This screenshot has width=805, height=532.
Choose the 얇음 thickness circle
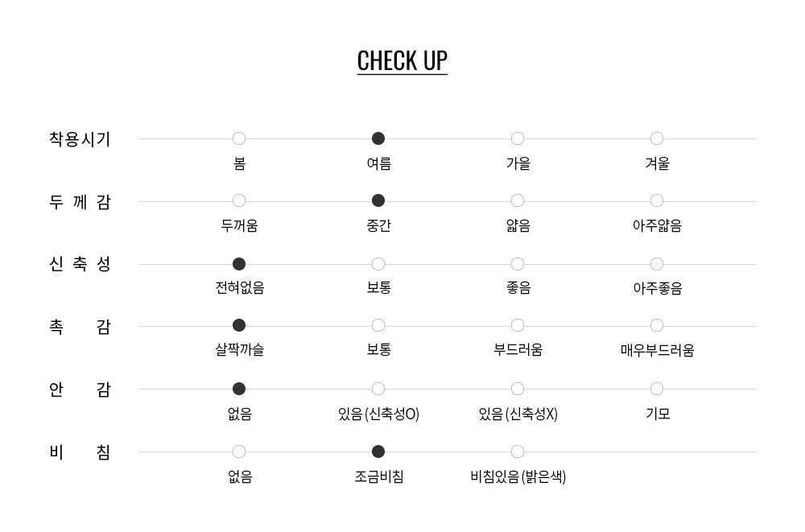[x=518, y=200]
